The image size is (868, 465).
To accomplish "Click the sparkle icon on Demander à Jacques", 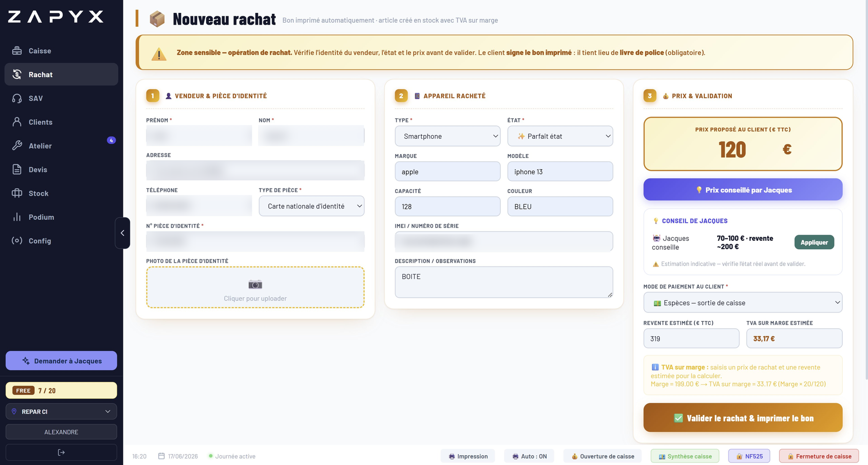I will (26, 361).
